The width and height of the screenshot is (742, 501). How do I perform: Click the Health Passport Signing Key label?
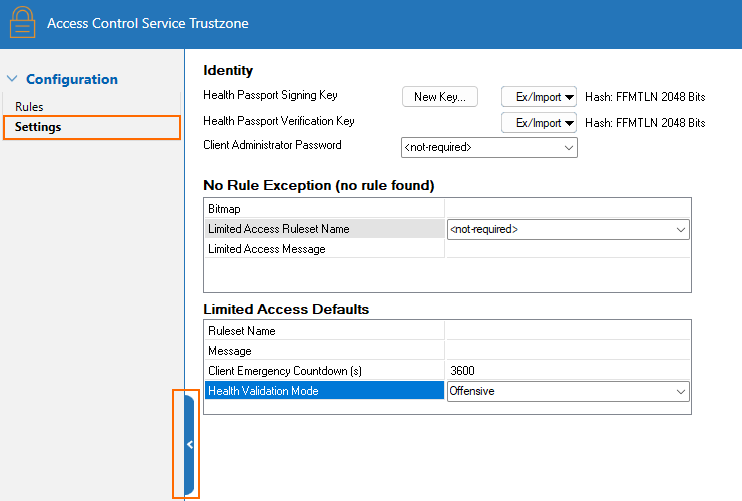[270, 95]
